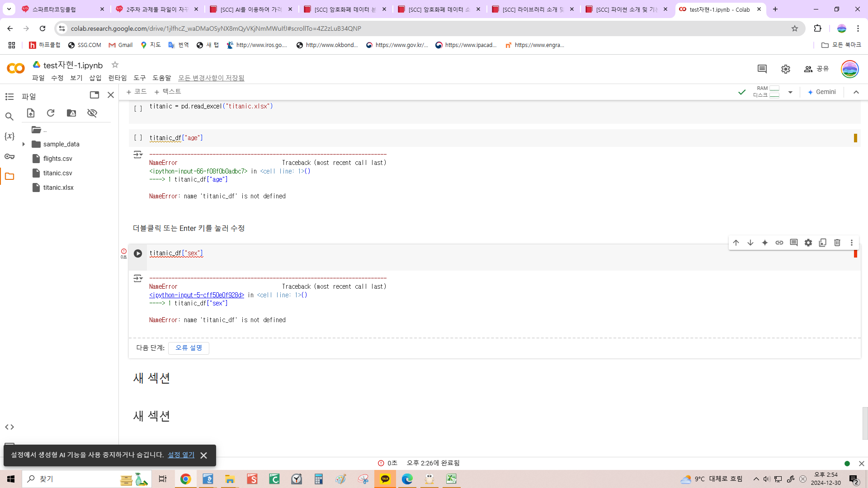The height and width of the screenshot is (488, 868).
Task: Toggle output options for age cell
Action: click(x=138, y=155)
